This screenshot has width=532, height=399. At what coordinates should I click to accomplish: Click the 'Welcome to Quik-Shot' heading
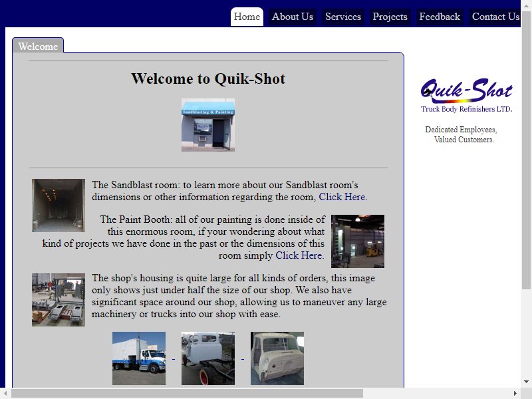click(208, 78)
